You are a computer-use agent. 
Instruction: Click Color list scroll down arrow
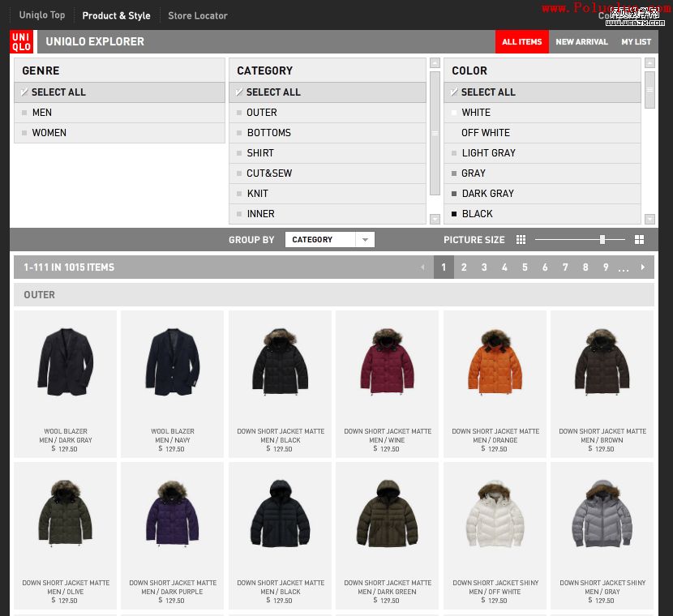coord(649,219)
